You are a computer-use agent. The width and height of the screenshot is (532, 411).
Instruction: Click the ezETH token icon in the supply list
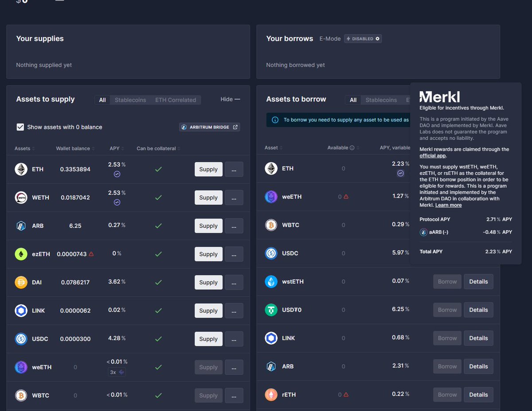(x=21, y=254)
